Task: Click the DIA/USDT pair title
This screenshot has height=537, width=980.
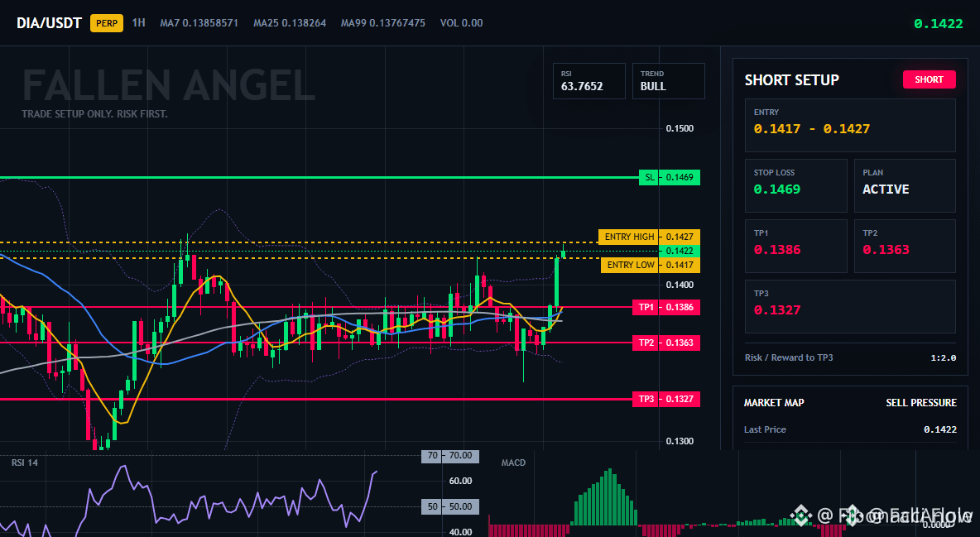Action: pyautogui.click(x=49, y=23)
